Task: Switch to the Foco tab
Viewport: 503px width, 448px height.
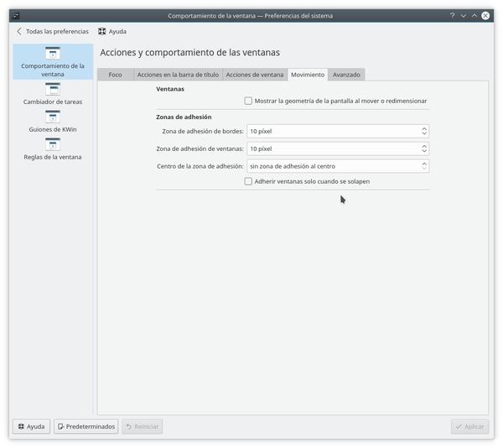Action: coord(115,75)
